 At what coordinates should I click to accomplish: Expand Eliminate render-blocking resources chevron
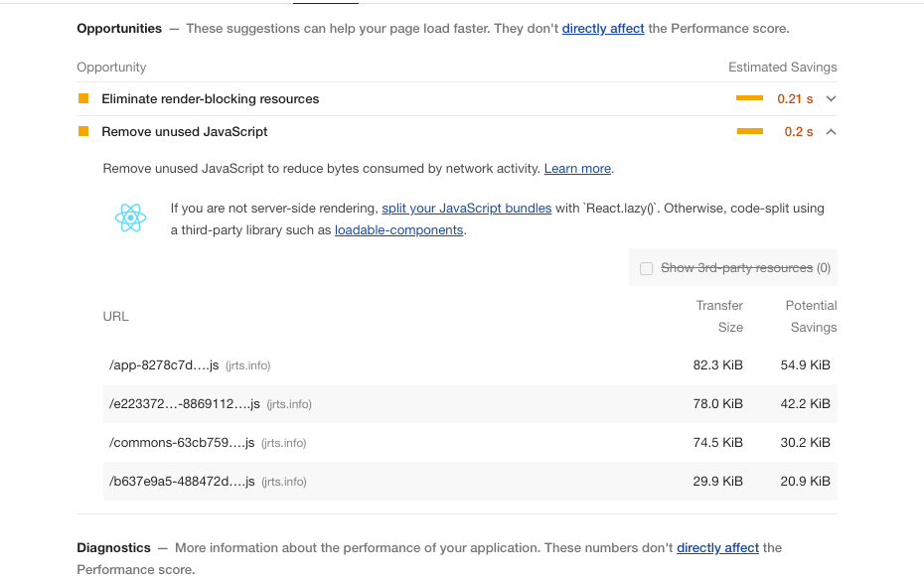pos(832,99)
